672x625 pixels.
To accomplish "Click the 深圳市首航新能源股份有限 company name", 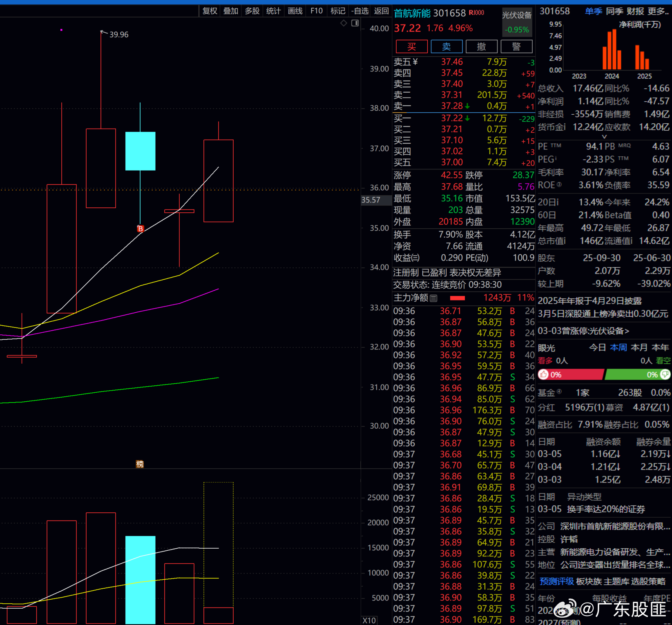I will (x=615, y=526).
